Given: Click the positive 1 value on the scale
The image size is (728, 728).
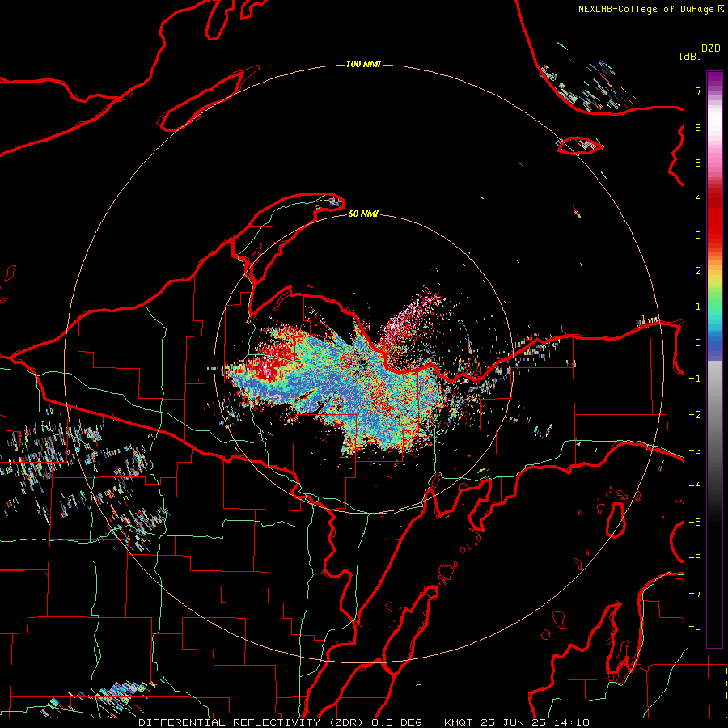Looking at the screenshot, I should click(698, 307).
